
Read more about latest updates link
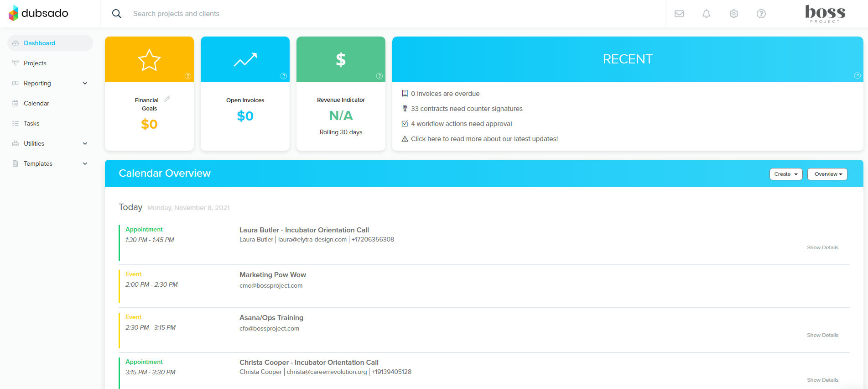[484, 139]
